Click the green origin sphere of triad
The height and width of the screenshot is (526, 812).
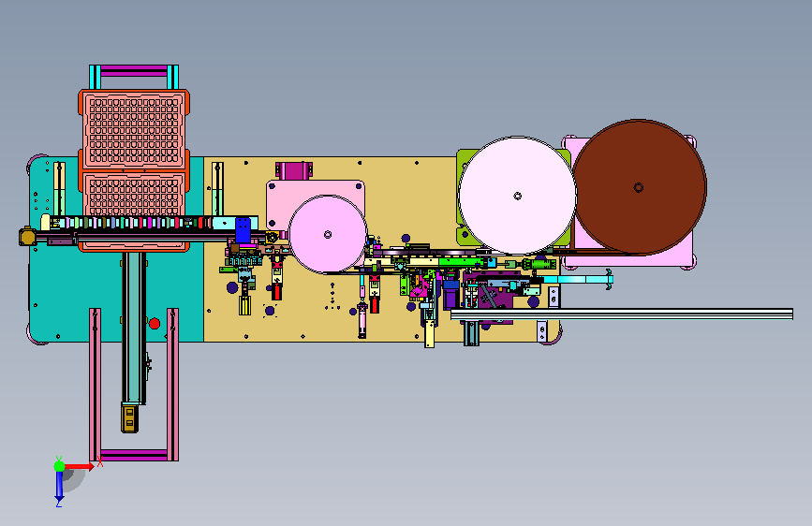pyautogui.click(x=59, y=466)
